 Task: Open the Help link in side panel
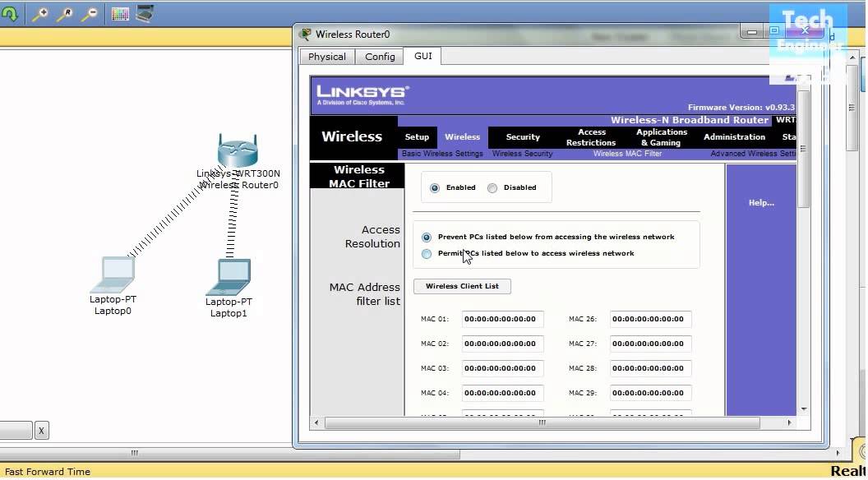pyautogui.click(x=761, y=203)
